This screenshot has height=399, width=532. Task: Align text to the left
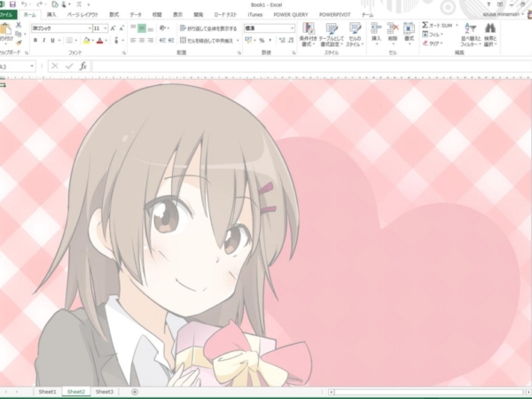pyautogui.click(x=133, y=41)
